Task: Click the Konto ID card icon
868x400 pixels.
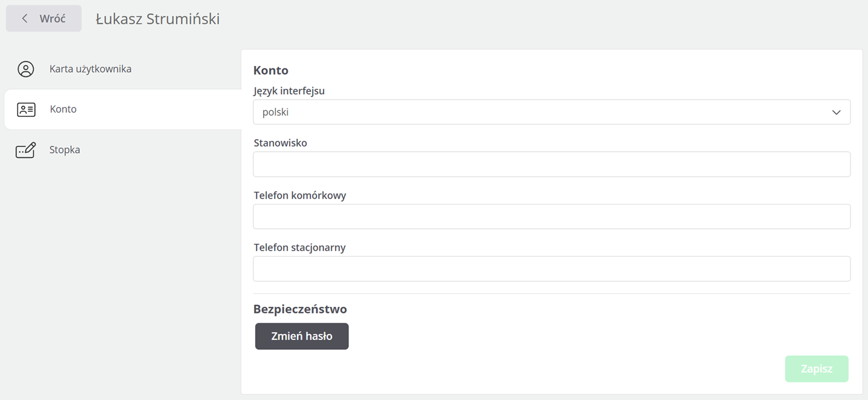Action: [26, 110]
